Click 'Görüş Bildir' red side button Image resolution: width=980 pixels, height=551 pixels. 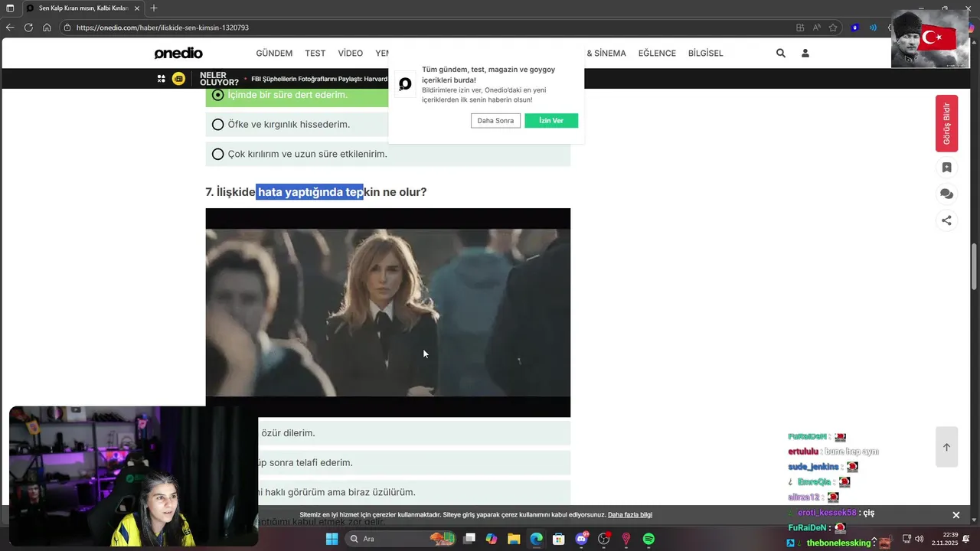(x=946, y=123)
